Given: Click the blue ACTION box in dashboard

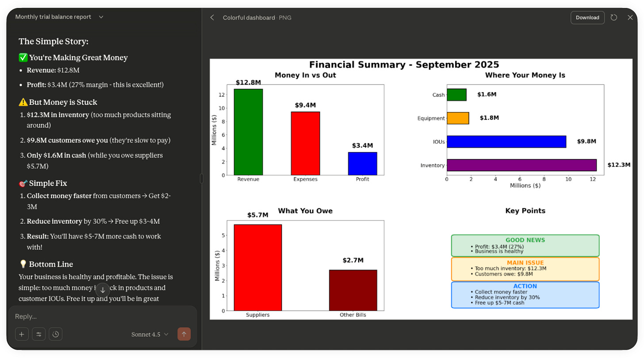Looking at the screenshot, I should 525,295.
